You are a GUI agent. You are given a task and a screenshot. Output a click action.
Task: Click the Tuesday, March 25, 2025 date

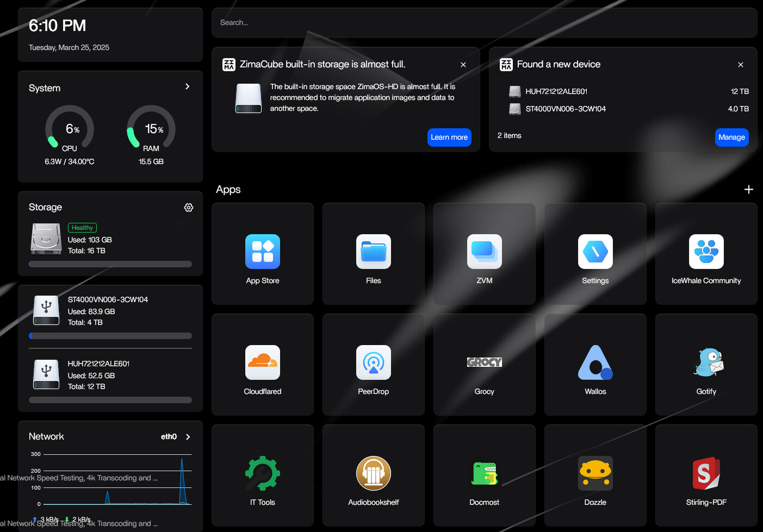[69, 48]
